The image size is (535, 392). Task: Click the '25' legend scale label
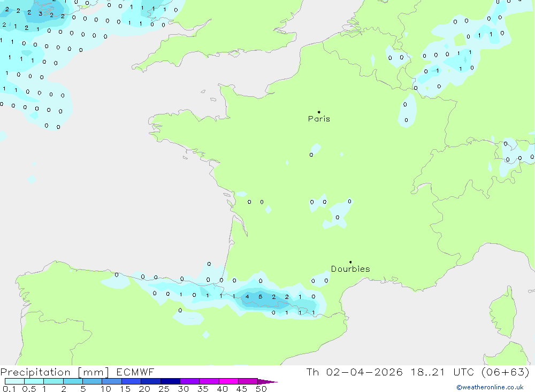coord(164,389)
